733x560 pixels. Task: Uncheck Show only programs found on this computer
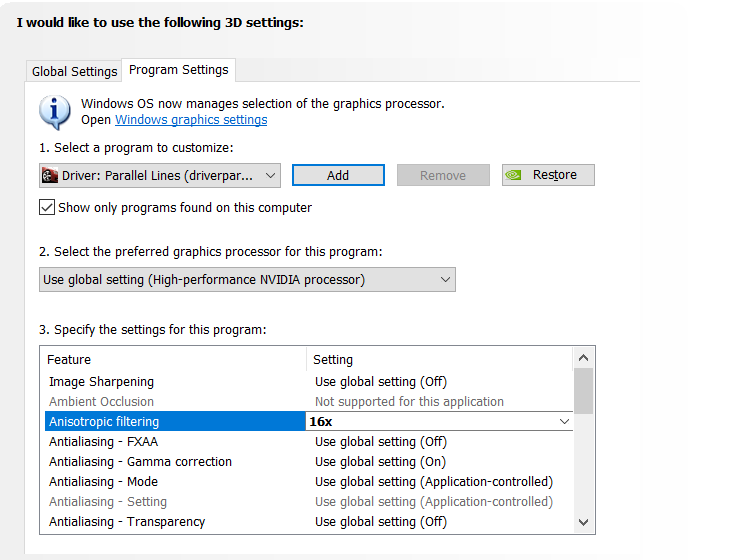pos(47,208)
